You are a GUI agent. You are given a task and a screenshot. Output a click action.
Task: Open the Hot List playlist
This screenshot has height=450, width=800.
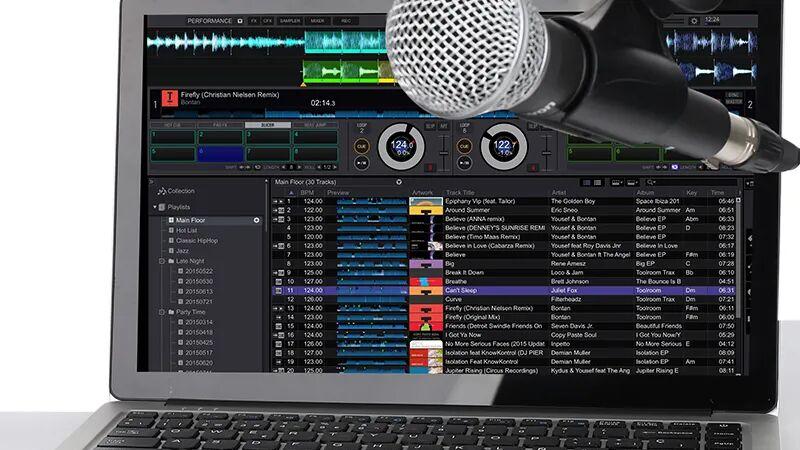[x=186, y=231]
